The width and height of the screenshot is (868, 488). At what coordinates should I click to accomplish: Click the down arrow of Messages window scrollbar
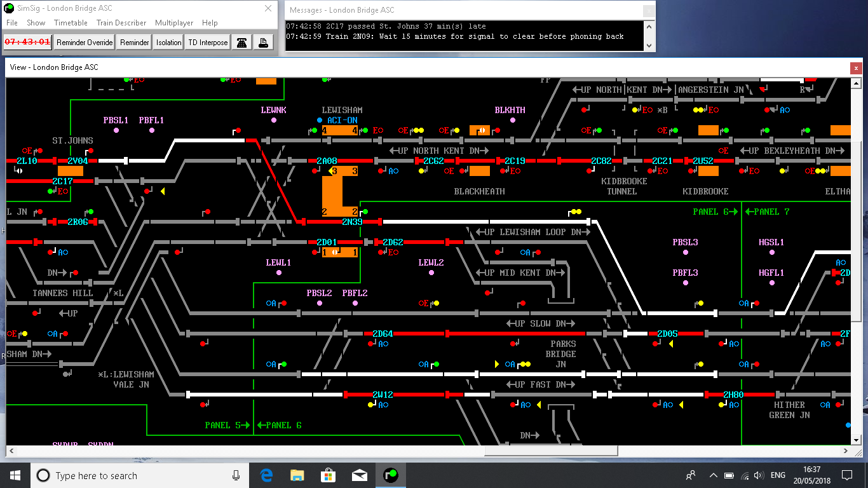coord(649,46)
